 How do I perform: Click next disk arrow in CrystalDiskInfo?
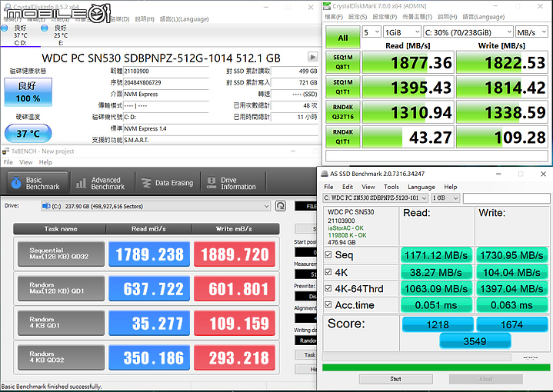tap(312, 57)
